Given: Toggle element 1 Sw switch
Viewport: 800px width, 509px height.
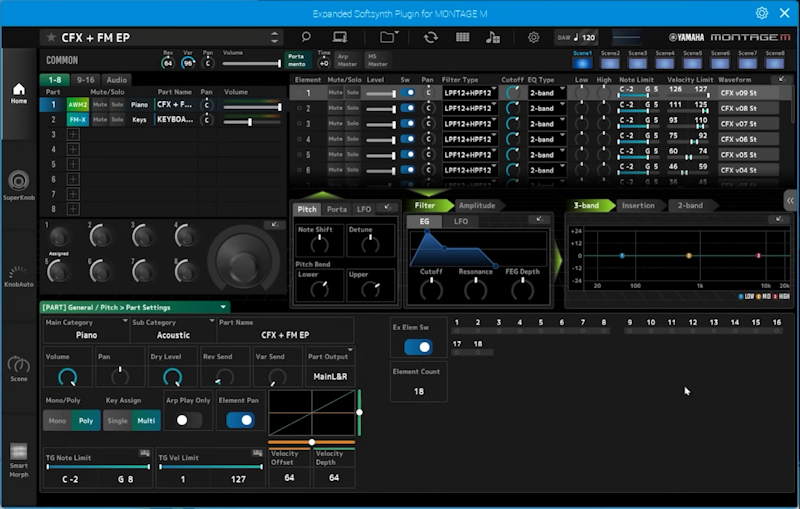Looking at the screenshot, I should pos(407,93).
